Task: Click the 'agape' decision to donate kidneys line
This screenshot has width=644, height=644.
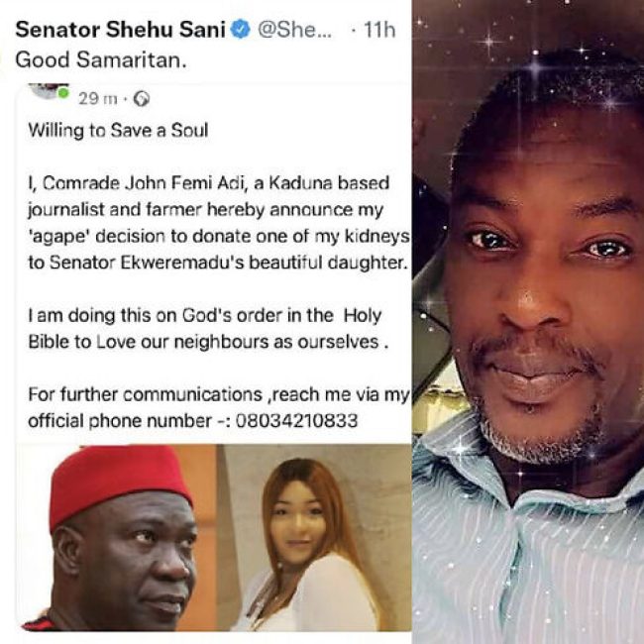Action: pos(219,236)
